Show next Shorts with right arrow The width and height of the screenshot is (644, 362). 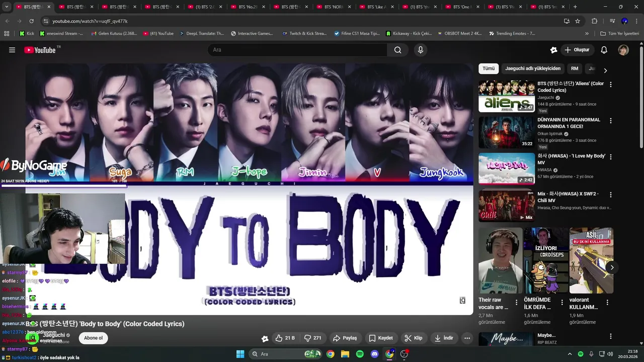point(612,267)
